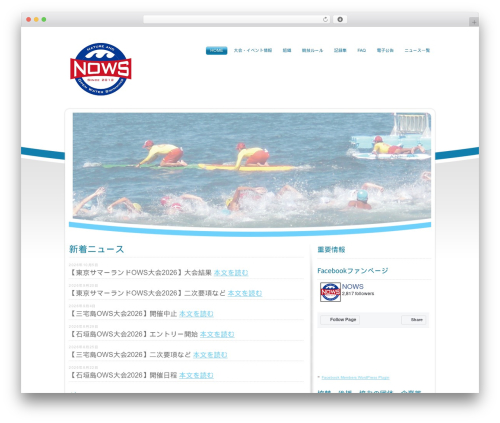Click the 【石垣島OWS大会2026】開催日程 title text
The height and width of the screenshot is (423, 500).
(123, 375)
